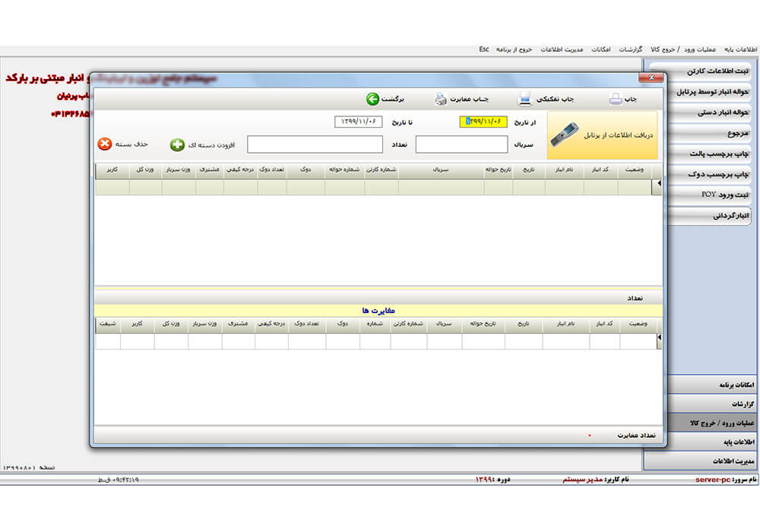The width and height of the screenshot is (760, 532).
Task: Click the clock time in the status bar
Action: (119, 480)
